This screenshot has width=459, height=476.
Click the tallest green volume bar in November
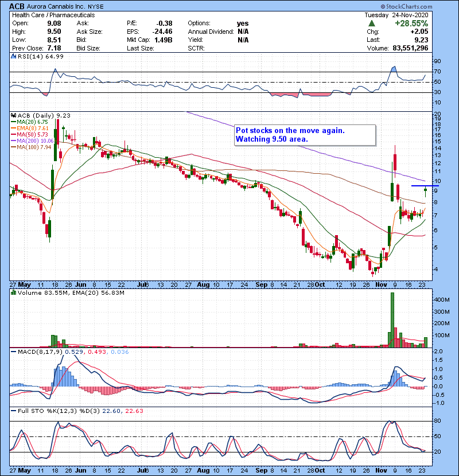tap(392, 320)
